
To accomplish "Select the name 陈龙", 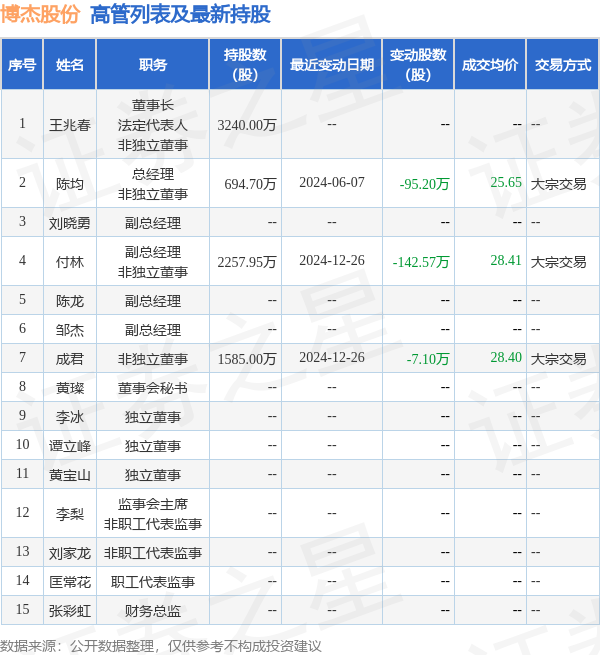I will [x=70, y=301].
